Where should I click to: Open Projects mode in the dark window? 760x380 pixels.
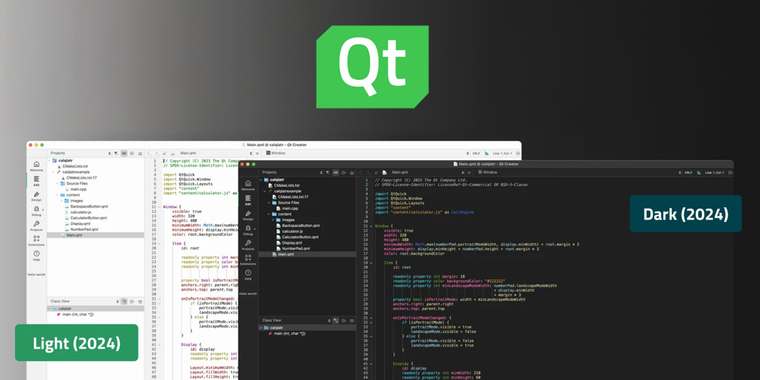coord(248,245)
